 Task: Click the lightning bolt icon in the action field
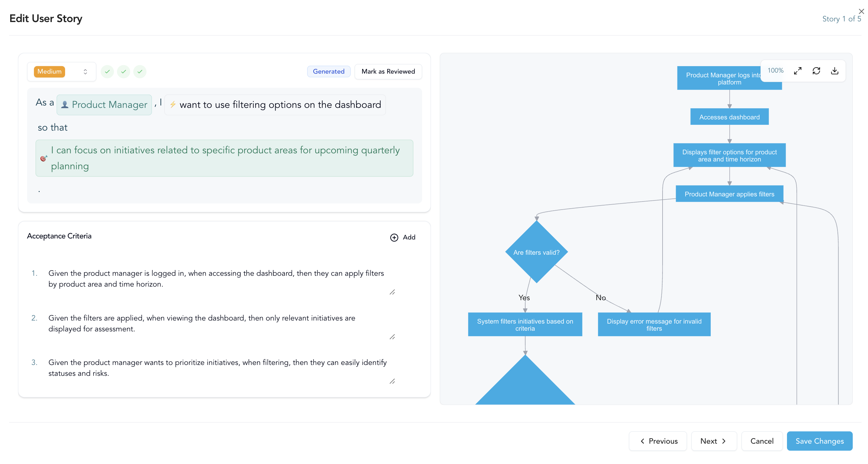pyautogui.click(x=174, y=104)
